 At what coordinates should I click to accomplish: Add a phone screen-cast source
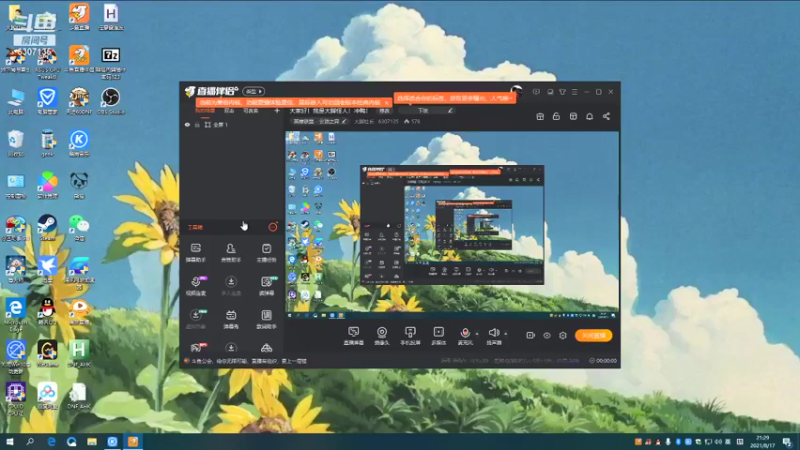(410, 336)
